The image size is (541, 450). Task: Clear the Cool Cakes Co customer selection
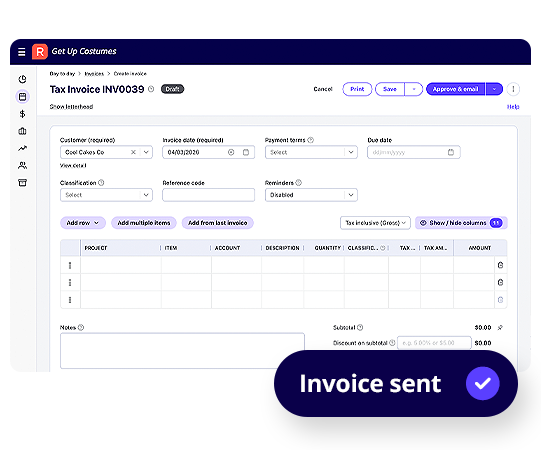[133, 152]
